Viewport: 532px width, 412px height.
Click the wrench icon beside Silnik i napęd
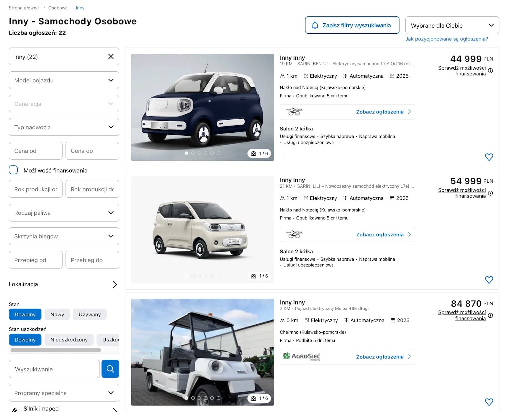[x=14, y=409]
